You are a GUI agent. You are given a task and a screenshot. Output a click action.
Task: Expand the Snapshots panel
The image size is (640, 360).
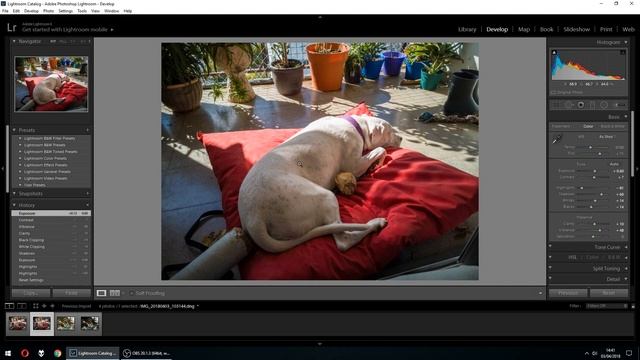(14, 193)
